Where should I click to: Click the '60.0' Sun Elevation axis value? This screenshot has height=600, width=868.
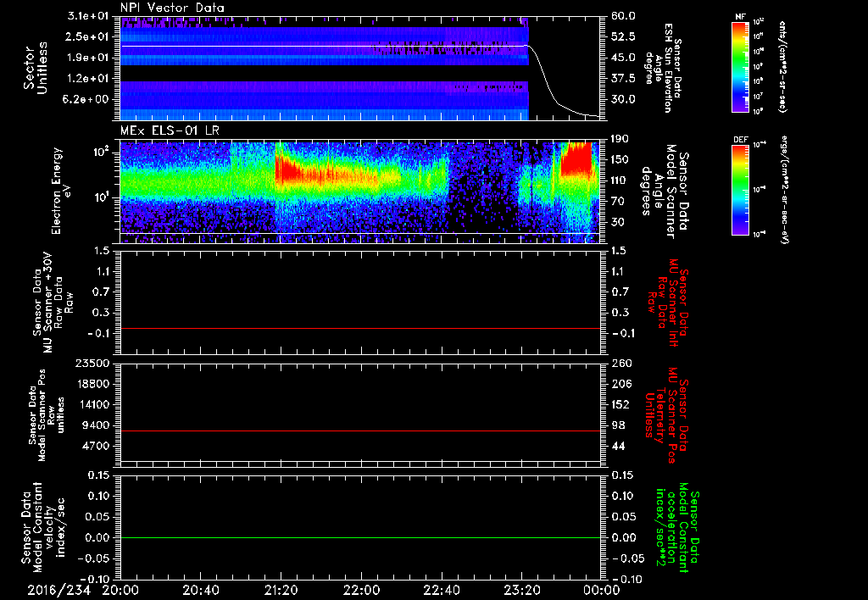click(x=622, y=16)
